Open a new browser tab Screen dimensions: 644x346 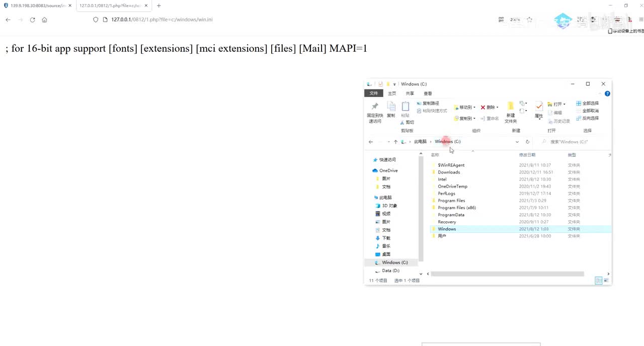coord(158,6)
